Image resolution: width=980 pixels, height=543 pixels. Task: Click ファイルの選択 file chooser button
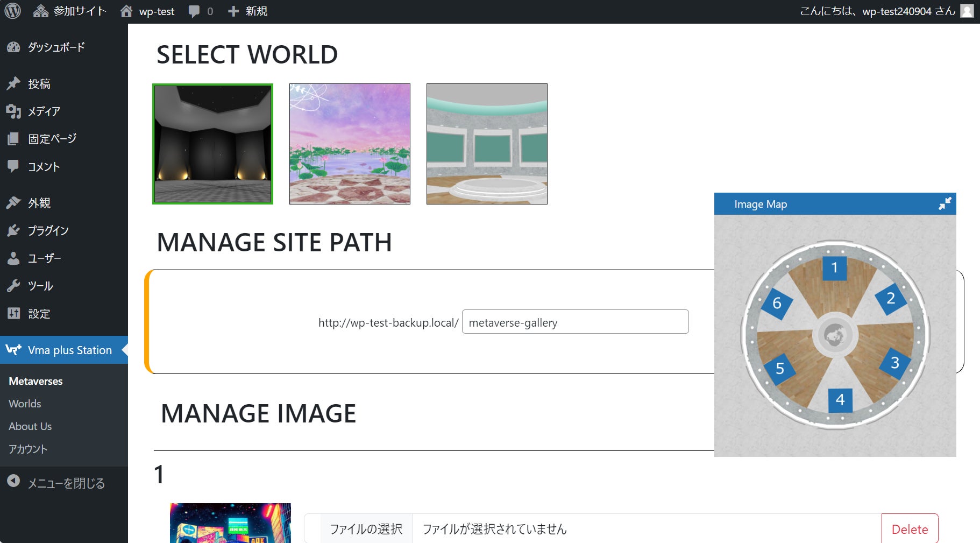click(366, 529)
